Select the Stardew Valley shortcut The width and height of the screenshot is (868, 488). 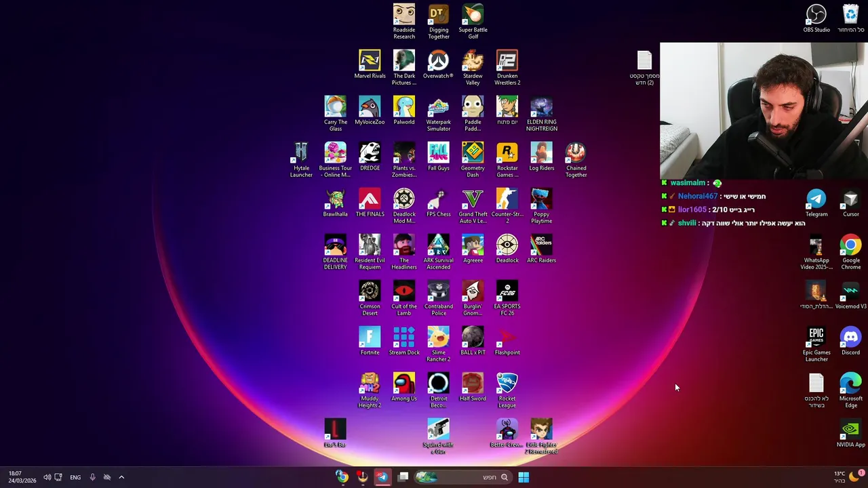[473, 68]
